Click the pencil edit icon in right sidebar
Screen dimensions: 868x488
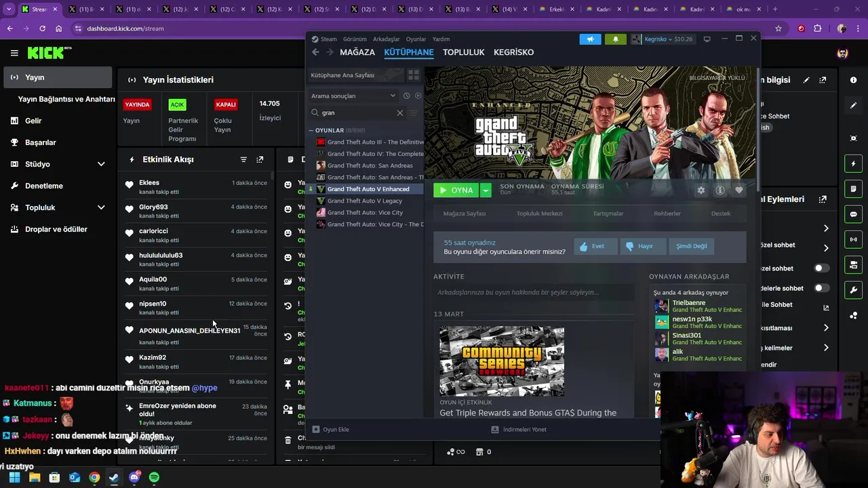click(853, 106)
